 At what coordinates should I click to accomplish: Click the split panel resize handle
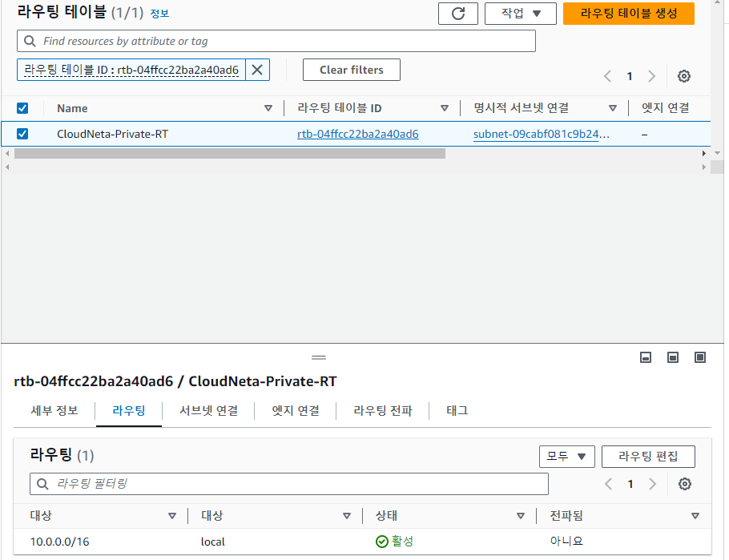click(x=319, y=357)
